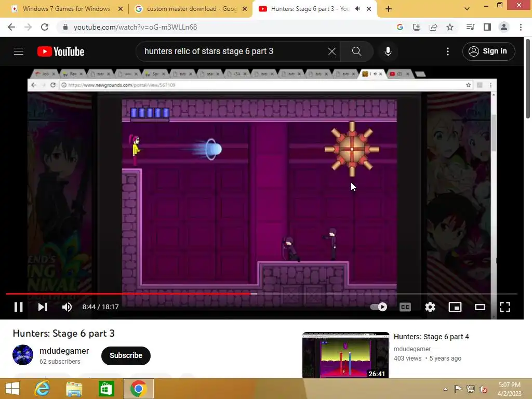Screen dimensions: 532x399
Task: Bookmark this page with the star
Action: (x=450, y=27)
